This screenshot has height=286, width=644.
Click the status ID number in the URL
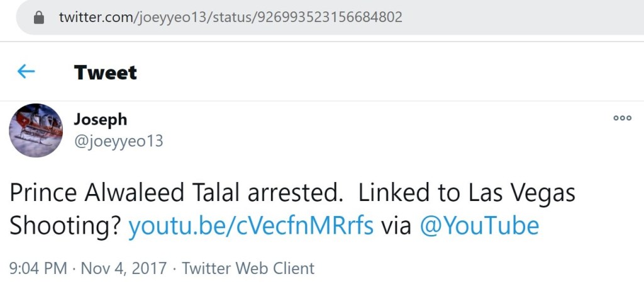[328, 17]
